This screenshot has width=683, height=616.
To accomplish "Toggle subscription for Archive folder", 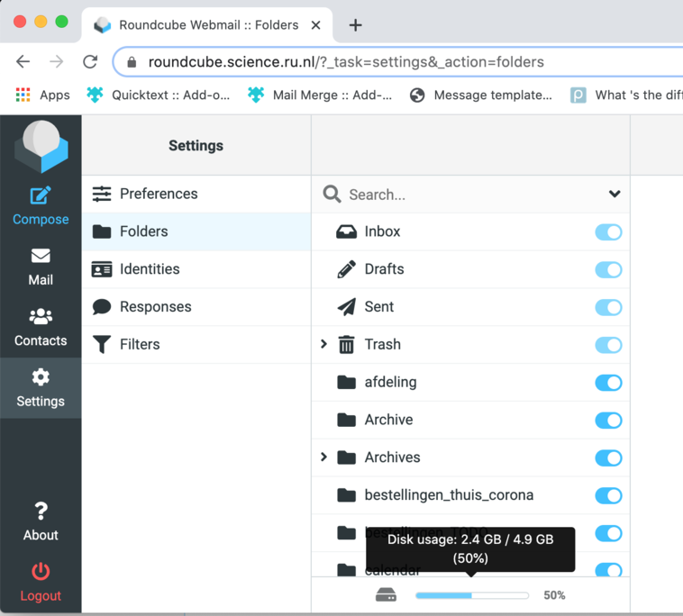I will 608,421.
